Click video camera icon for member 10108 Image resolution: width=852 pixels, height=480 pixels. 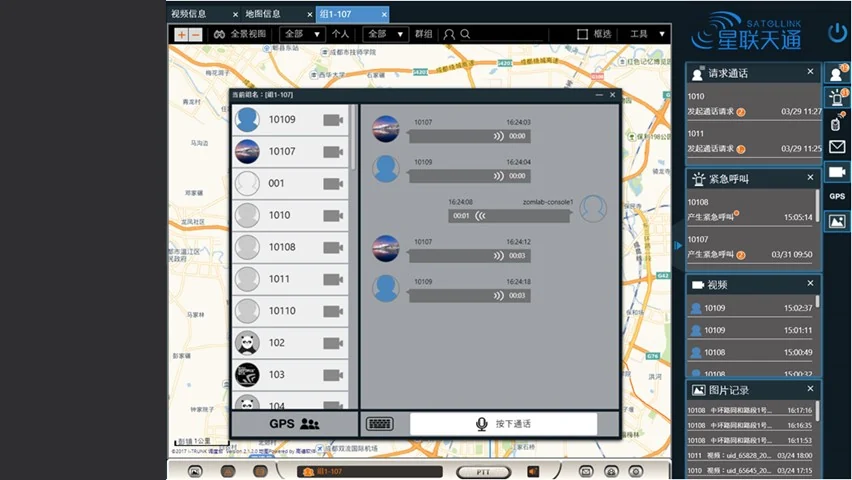(x=333, y=247)
